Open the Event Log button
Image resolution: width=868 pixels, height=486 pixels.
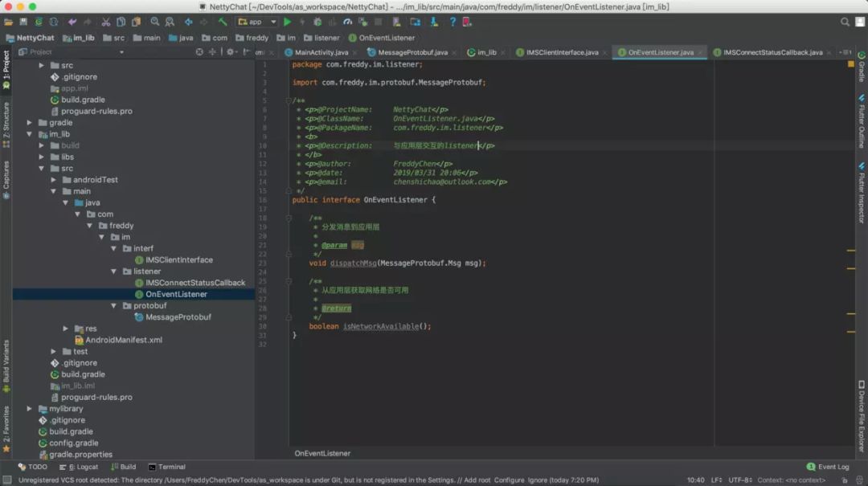(828, 467)
